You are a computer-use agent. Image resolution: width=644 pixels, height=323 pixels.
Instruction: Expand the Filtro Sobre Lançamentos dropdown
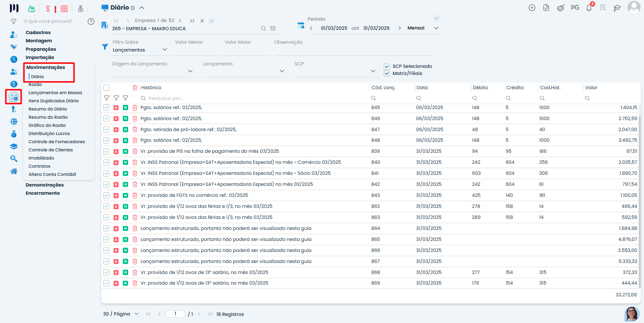click(x=164, y=50)
